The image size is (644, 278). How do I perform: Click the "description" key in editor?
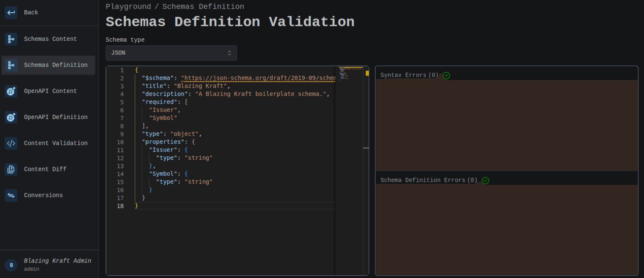click(165, 94)
